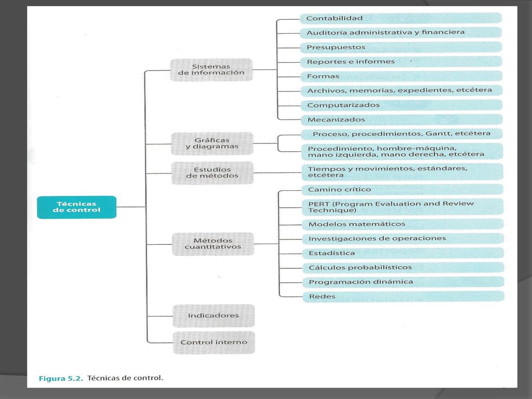Click 'Archivos, memorias, expedientes, etcétera'
The width and height of the screenshot is (532, 399).
[x=402, y=90]
